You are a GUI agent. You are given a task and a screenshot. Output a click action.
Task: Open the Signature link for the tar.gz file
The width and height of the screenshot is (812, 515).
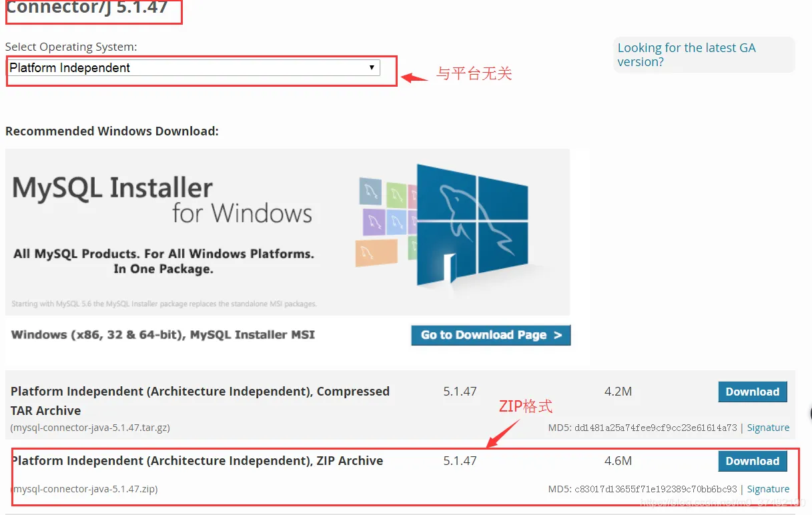[x=768, y=428]
